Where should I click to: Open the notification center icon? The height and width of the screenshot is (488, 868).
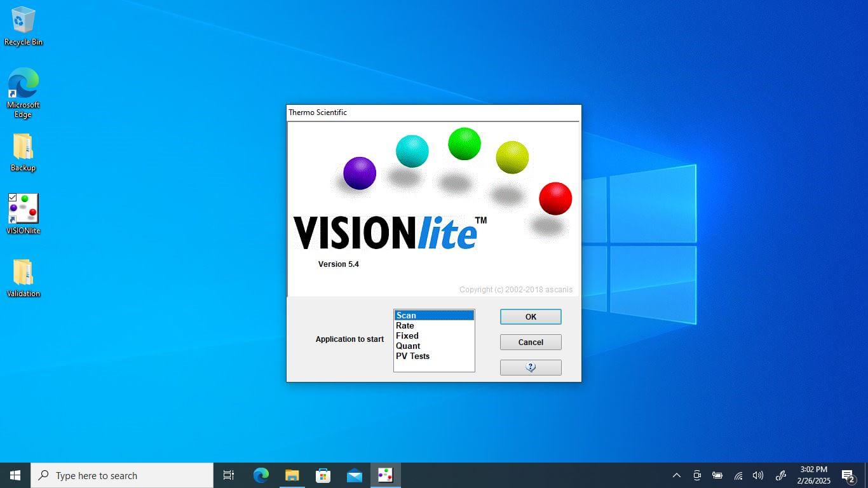click(848, 475)
